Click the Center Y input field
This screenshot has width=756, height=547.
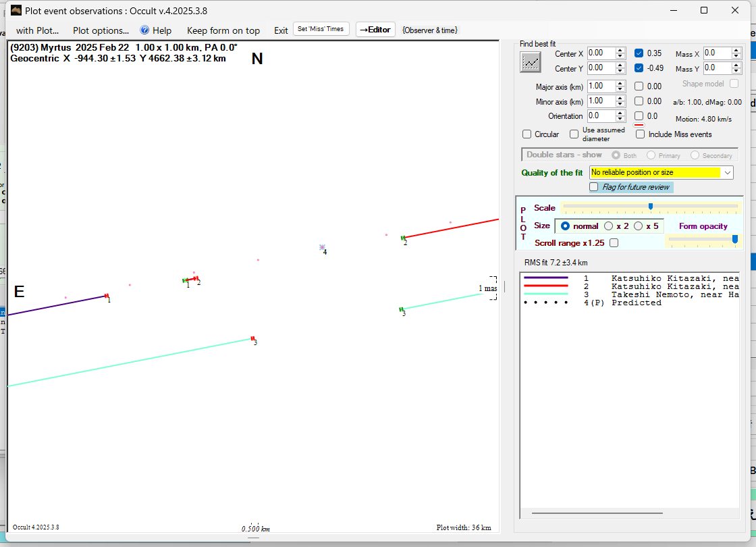(x=601, y=68)
